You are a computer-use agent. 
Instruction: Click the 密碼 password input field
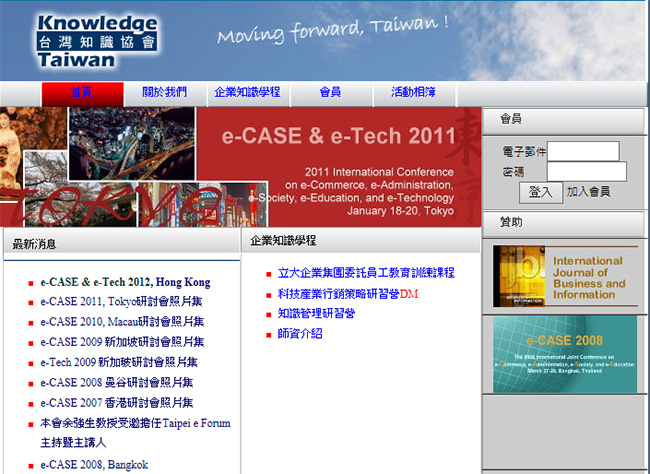[586, 172]
